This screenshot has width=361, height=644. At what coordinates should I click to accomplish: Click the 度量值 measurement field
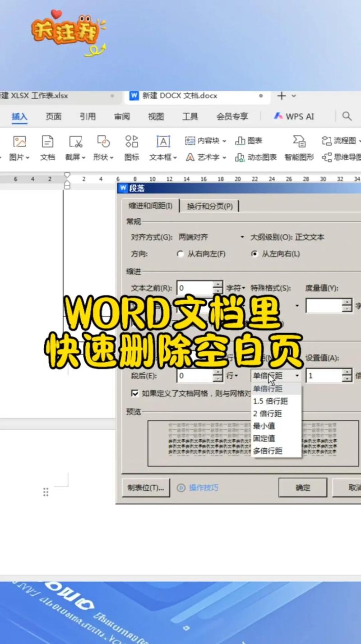pyautogui.click(x=324, y=305)
